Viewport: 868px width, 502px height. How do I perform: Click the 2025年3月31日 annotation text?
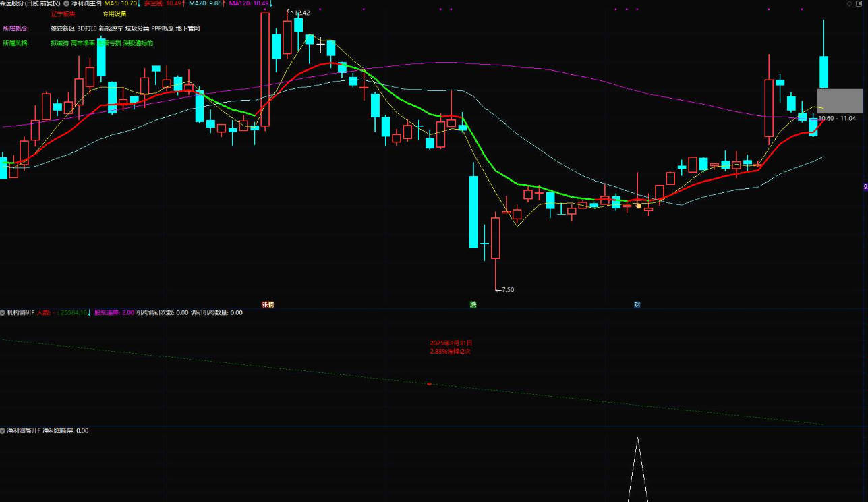(x=451, y=343)
